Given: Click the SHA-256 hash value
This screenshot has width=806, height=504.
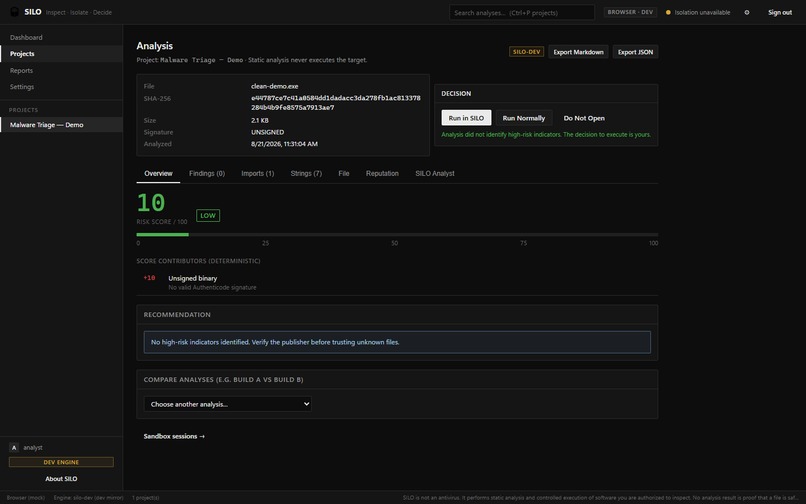Looking at the screenshot, I should click(x=336, y=103).
